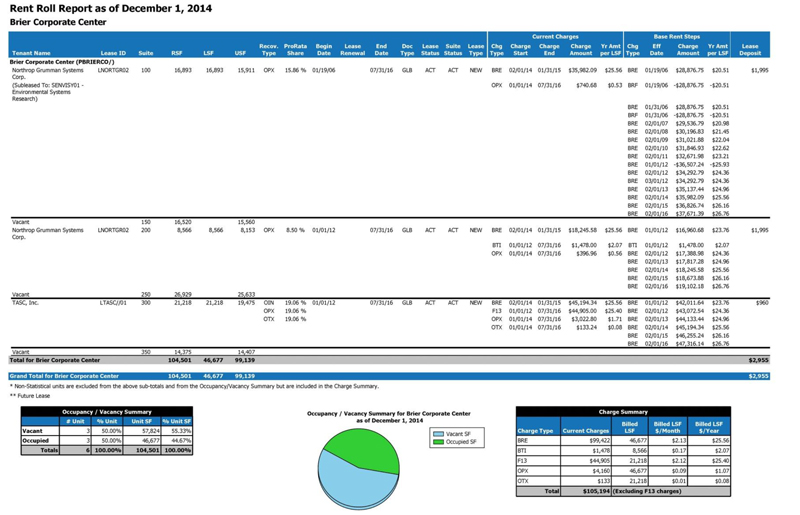Click the 'Lease Deposit' column header

click(x=750, y=50)
